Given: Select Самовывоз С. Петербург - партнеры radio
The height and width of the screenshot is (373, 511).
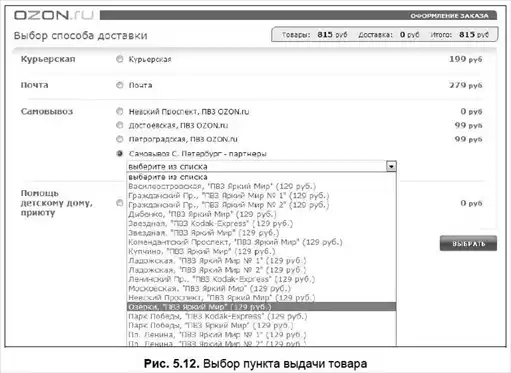Looking at the screenshot, I should [x=119, y=153].
